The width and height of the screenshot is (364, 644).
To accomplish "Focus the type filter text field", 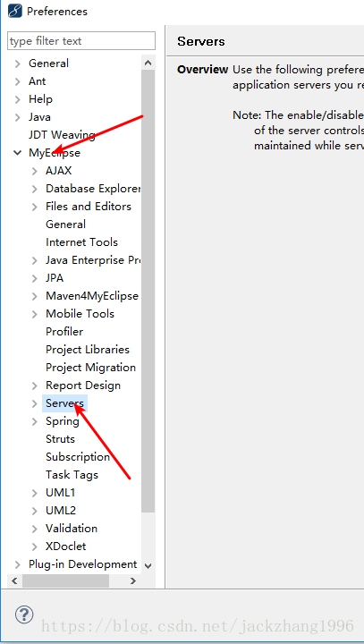I will [x=81, y=41].
